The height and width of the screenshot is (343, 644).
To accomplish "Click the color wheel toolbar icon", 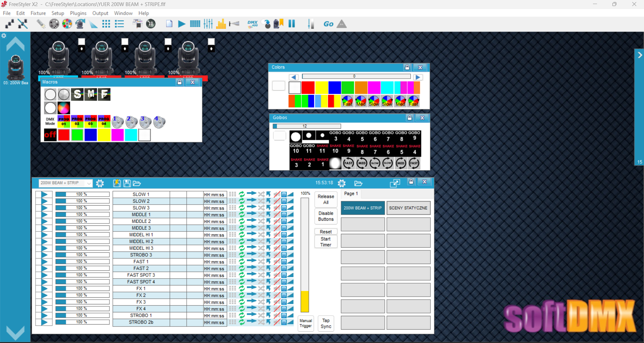I will 67,24.
